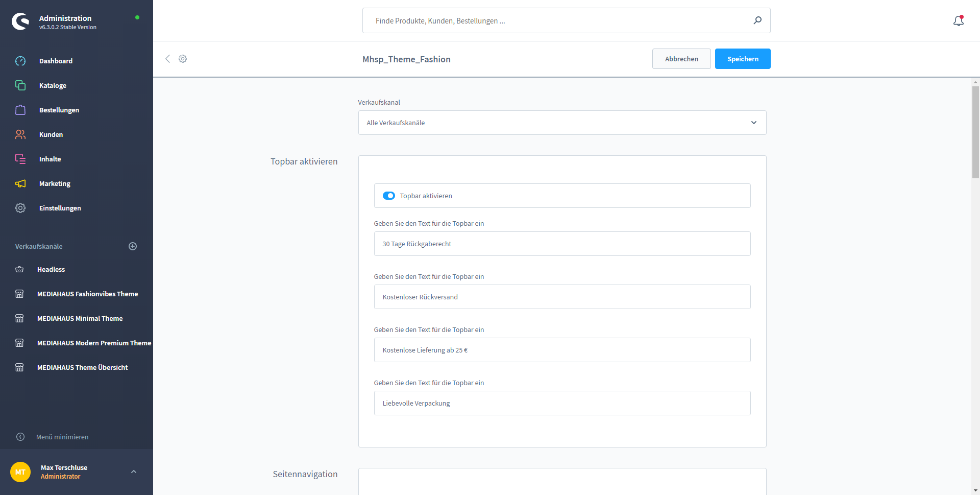
Task: Click the Shopware logo icon
Action: 20,21
